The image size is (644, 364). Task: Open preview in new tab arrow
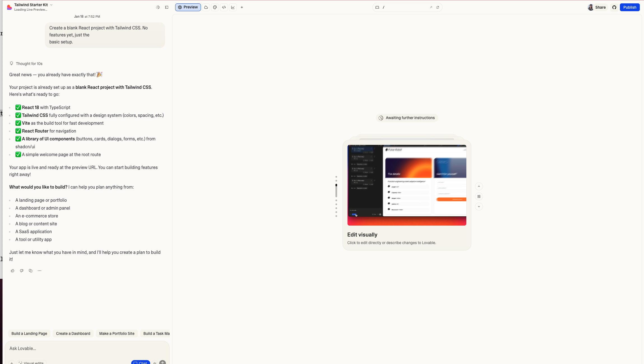coord(431,7)
